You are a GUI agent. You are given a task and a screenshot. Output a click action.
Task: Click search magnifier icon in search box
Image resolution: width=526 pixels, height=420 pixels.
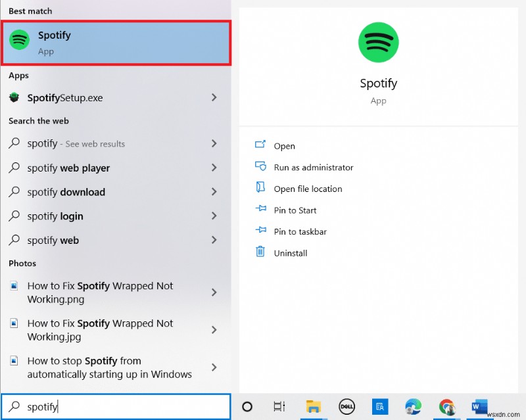14,406
